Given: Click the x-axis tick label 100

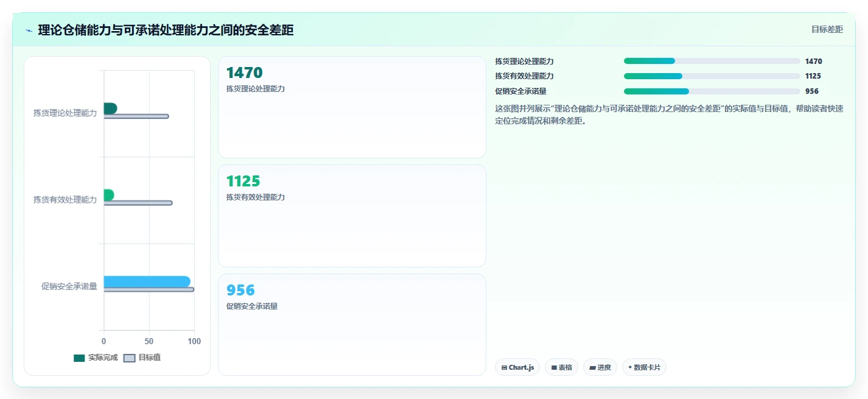Looking at the screenshot, I should click(194, 341).
